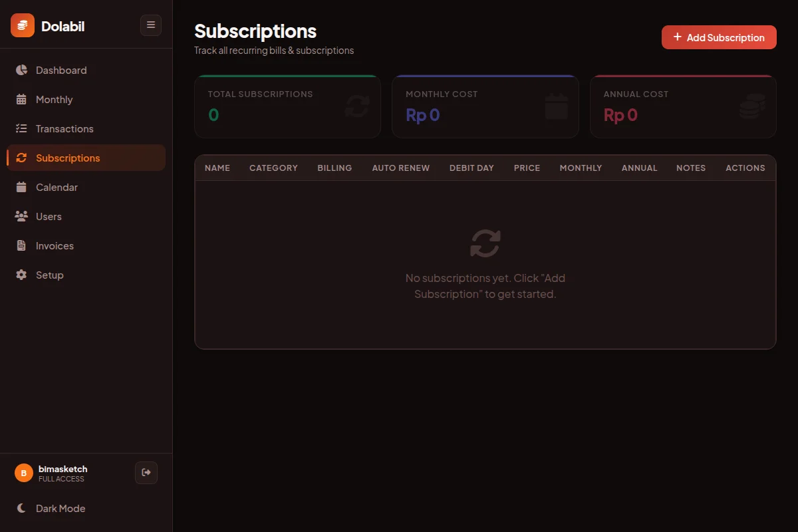798x532 pixels.
Task: Click the MONTHLY column header
Action: (x=581, y=168)
